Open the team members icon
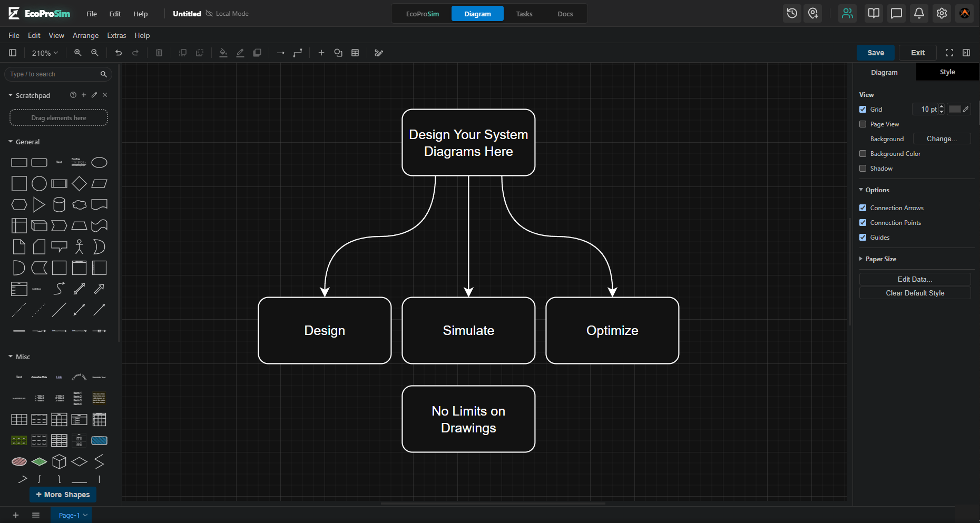 847,14
